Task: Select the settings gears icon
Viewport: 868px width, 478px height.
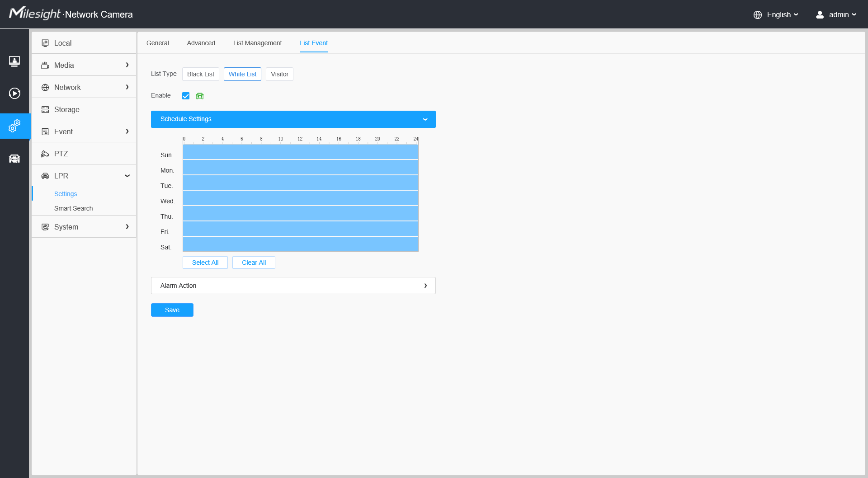Action: tap(14, 126)
